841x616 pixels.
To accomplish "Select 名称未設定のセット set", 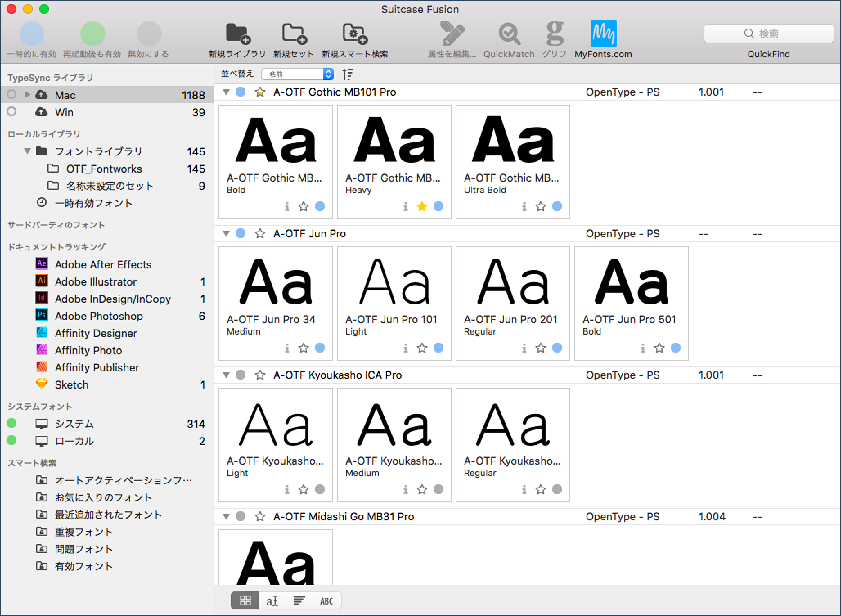I will point(106,186).
